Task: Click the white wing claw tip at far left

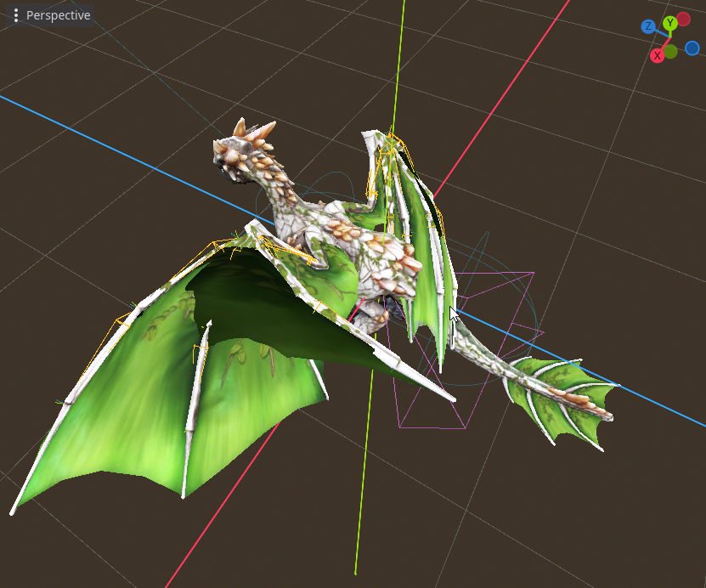Action: 13,511
